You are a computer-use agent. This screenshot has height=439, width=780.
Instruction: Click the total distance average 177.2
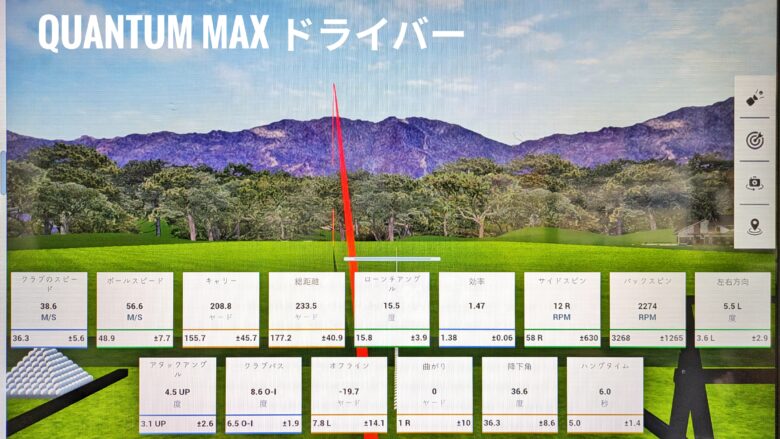pyautogui.click(x=281, y=338)
